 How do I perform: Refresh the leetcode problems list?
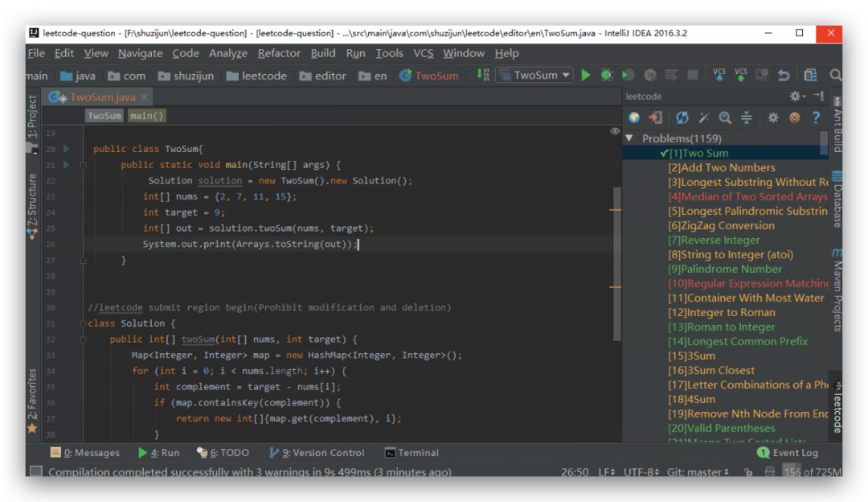pyautogui.click(x=682, y=117)
